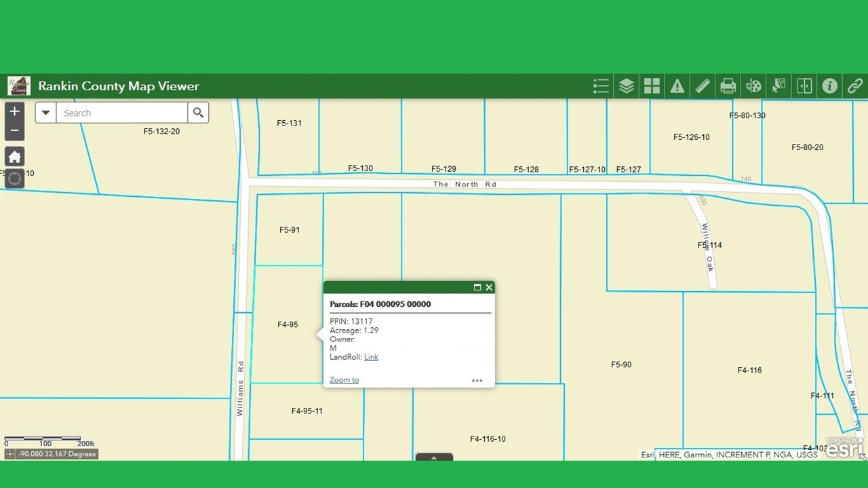Zoom in with the plus button
Viewport: 868px width, 488px height.
pyautogui.click(x=14, y=111)
